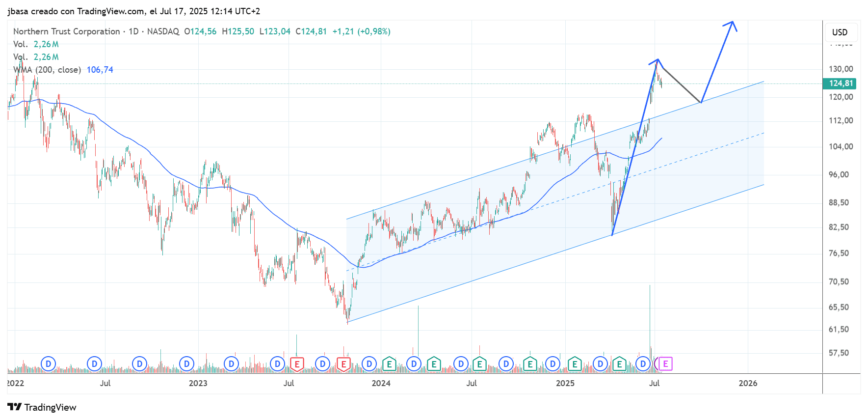The height and width of the screenshot is (420, 868).
Task: Click the WMA value 106,74
Action: pos(100,70)
